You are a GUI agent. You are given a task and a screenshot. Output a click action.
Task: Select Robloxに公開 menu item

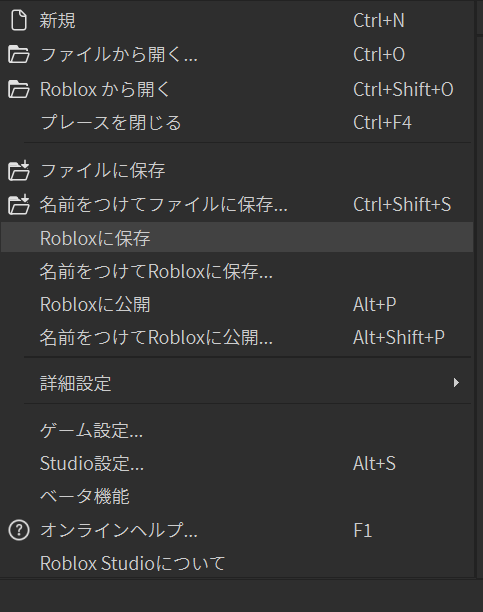point(237,304)
